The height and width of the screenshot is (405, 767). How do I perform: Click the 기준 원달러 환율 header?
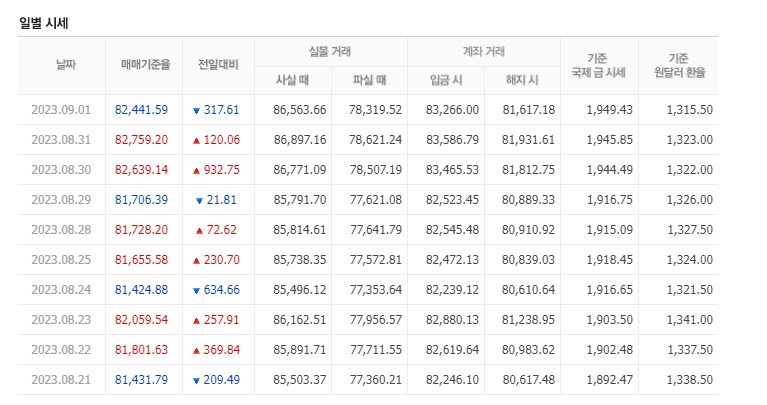pos(679,66)
